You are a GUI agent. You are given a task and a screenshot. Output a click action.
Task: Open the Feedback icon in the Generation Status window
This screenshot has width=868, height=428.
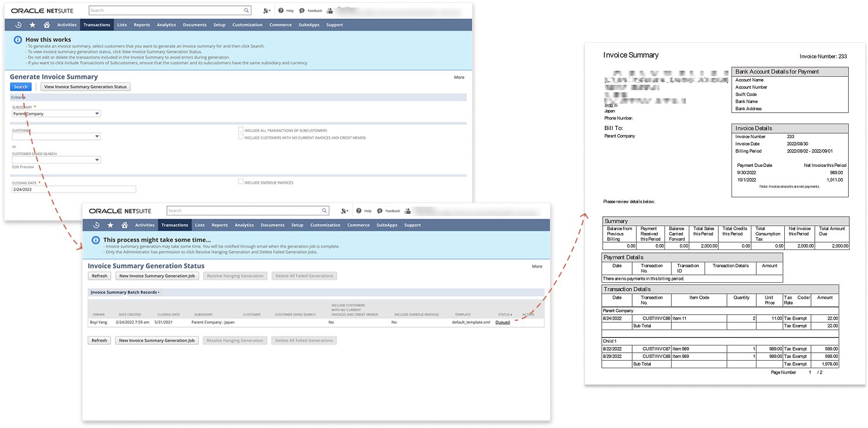pyautogui.click(x=380, y=211)
